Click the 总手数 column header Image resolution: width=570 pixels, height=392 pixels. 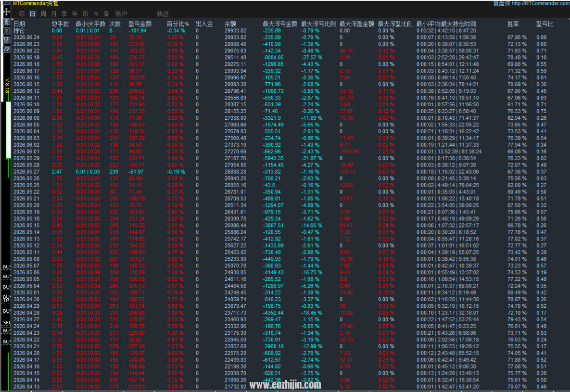click(60, 24)
